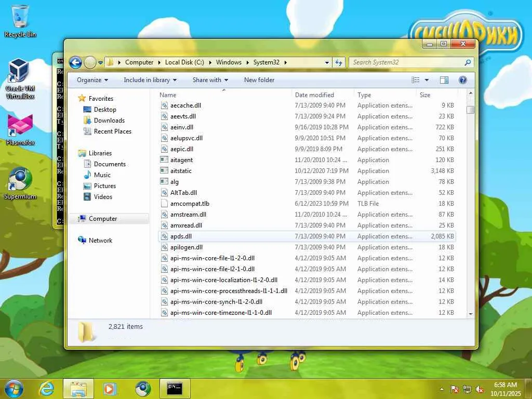This screenshot has width=532, height=399.
Task: Click the search magnifier icon
Action: [468, 62]
